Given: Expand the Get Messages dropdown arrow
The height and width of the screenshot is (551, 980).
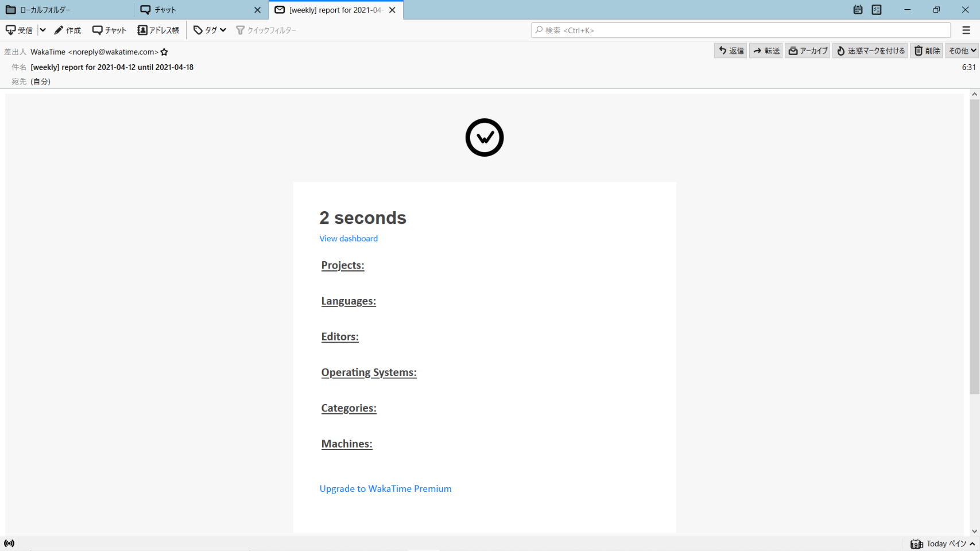Looking at the screenshot, I should coord(42,30).
